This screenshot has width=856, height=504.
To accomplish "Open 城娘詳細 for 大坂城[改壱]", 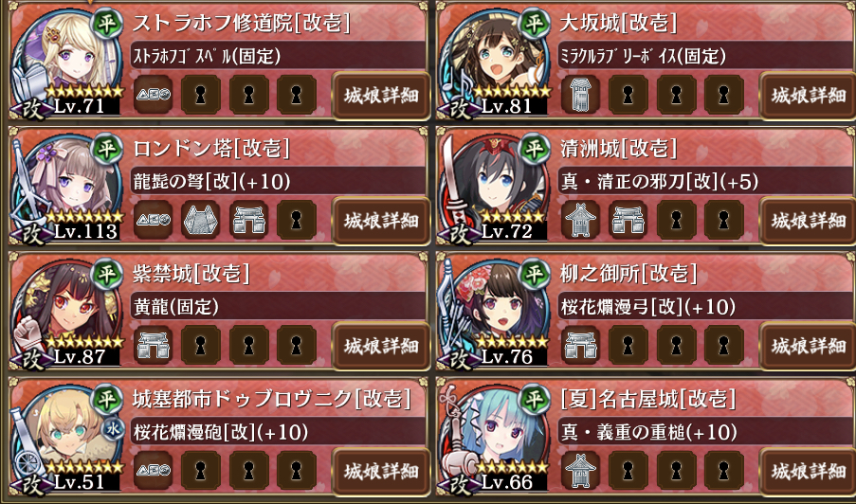I will (808, 96).
